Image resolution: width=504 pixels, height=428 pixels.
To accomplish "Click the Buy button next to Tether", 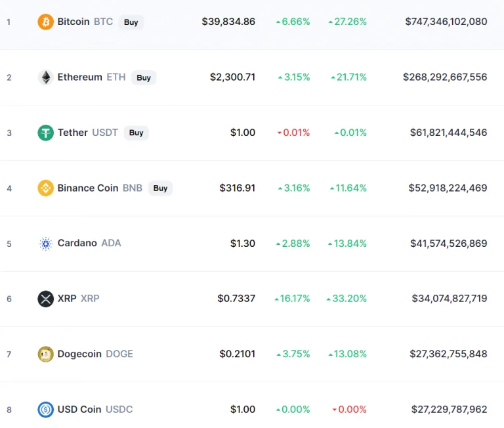I will (136, 133).
